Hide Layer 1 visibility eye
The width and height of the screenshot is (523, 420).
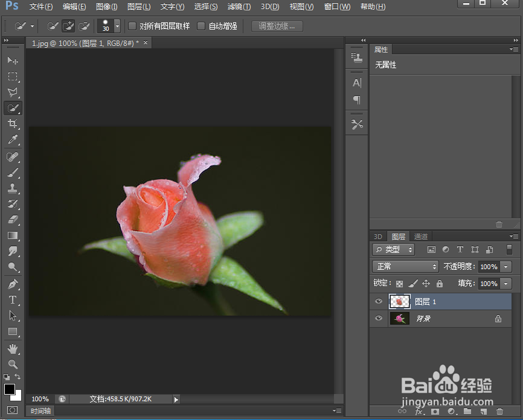click(x=379, y=301)
